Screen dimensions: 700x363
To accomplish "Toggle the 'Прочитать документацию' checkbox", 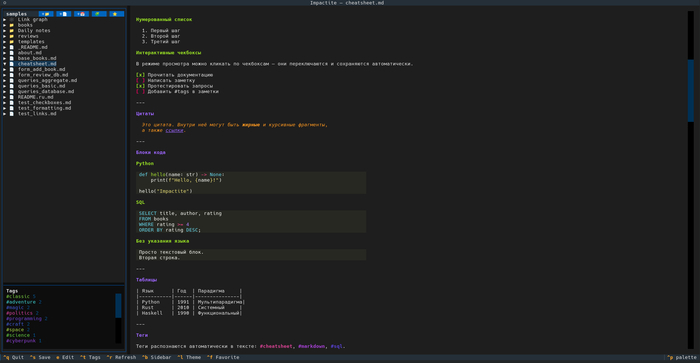I will tap(140, 75).
